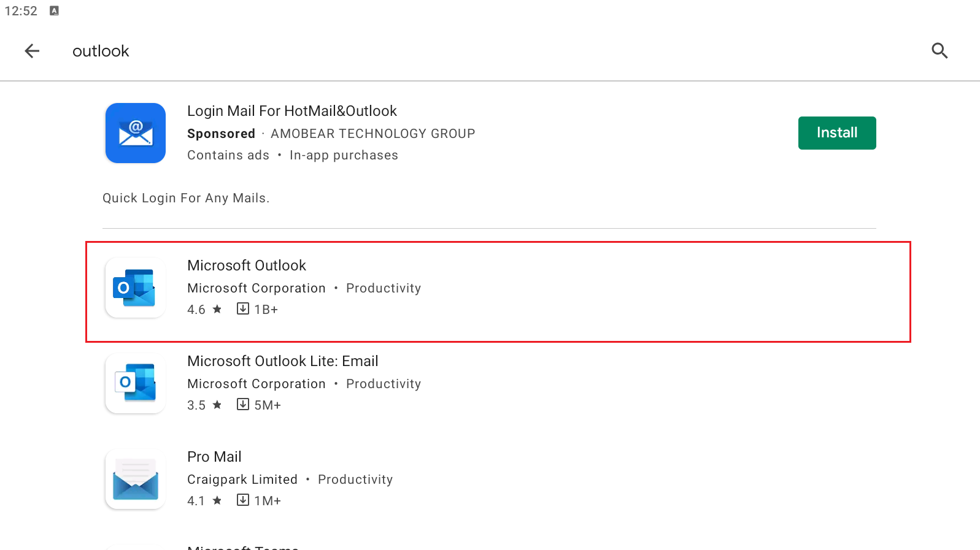Tap the download icon beside 5M+
Viewport: 980px width, 550px height.
(x=243, y=404)
